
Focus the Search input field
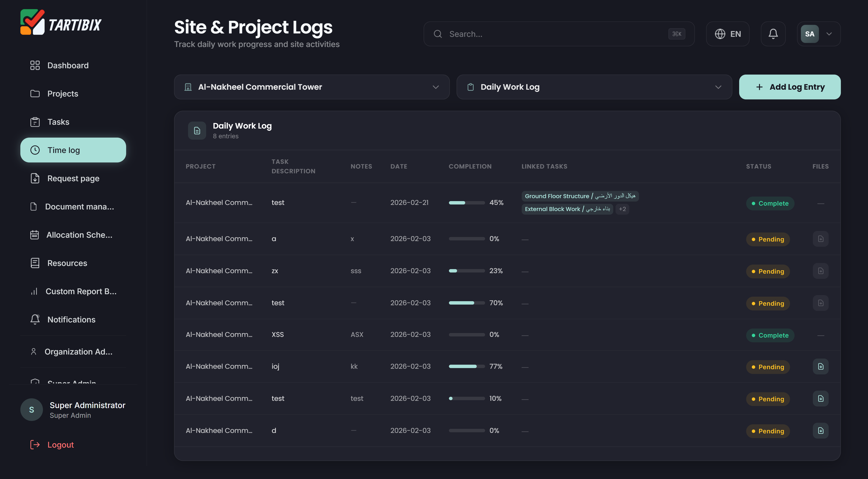(559, 34)
